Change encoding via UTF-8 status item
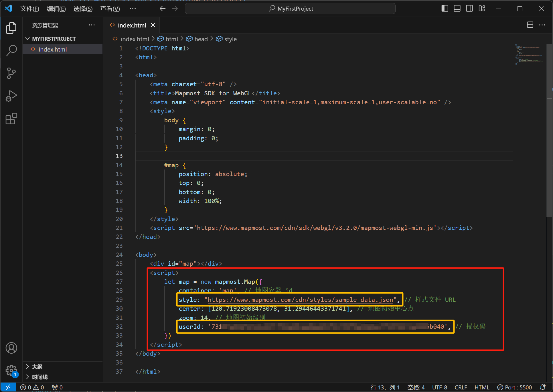The image size is (553, 392). click(x=440, y=387)
